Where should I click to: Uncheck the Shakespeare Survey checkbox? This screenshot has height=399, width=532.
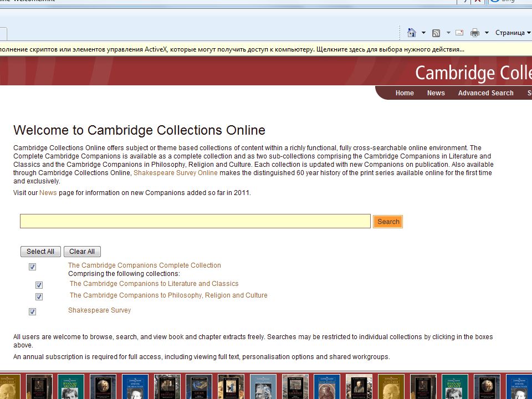coord(32,311)
